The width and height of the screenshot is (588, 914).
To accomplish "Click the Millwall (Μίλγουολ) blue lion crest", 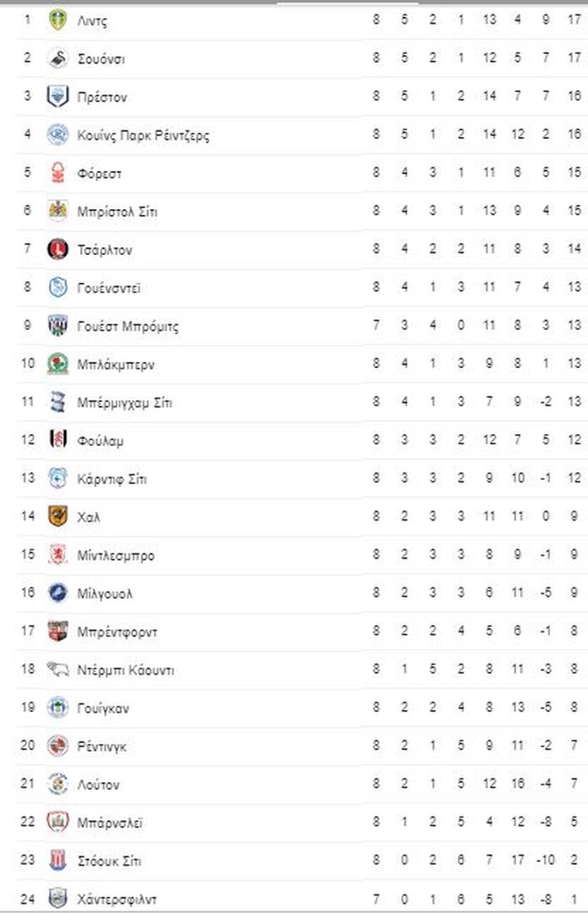I will (58, 592).
